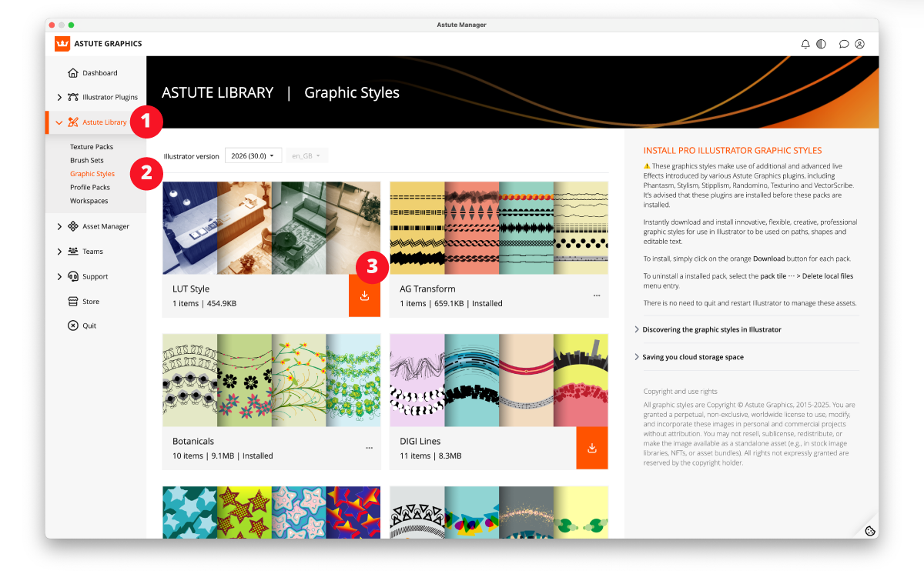Open Brush Sets in sidebar
Screen dimensions: 924x574
pyautogui.click(x=87, y=160)
